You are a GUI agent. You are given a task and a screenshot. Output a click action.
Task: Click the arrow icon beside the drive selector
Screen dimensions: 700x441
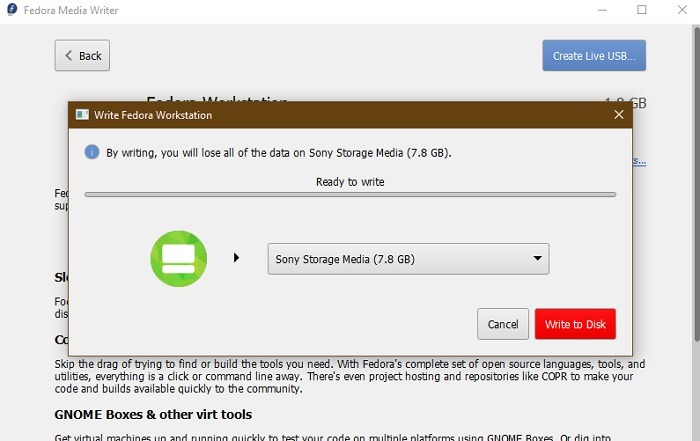tap(237, 258)
